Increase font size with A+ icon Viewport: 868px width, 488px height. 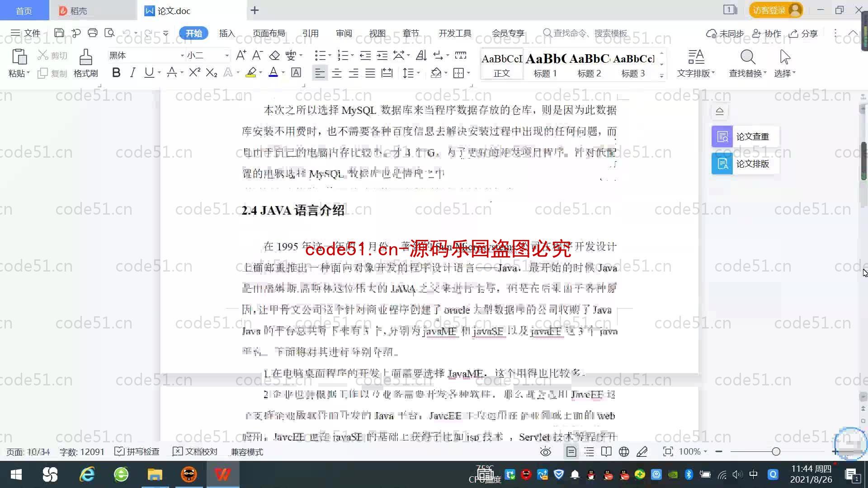(x=241, y=55)
